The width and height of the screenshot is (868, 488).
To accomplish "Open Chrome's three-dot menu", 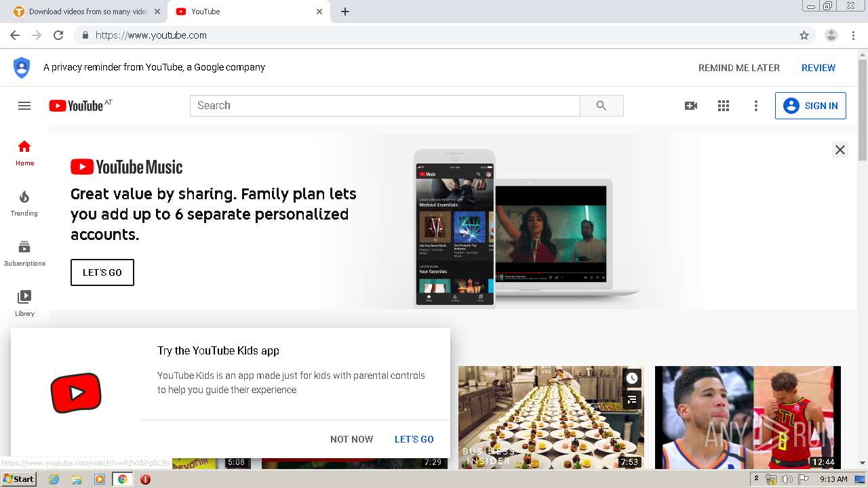I will click(854, 35).
